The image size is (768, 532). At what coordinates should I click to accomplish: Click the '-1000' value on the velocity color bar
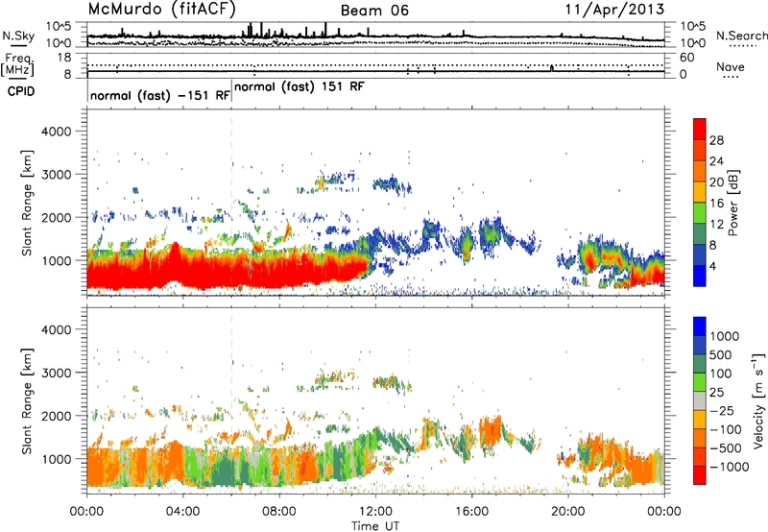[x=730, y=467]
